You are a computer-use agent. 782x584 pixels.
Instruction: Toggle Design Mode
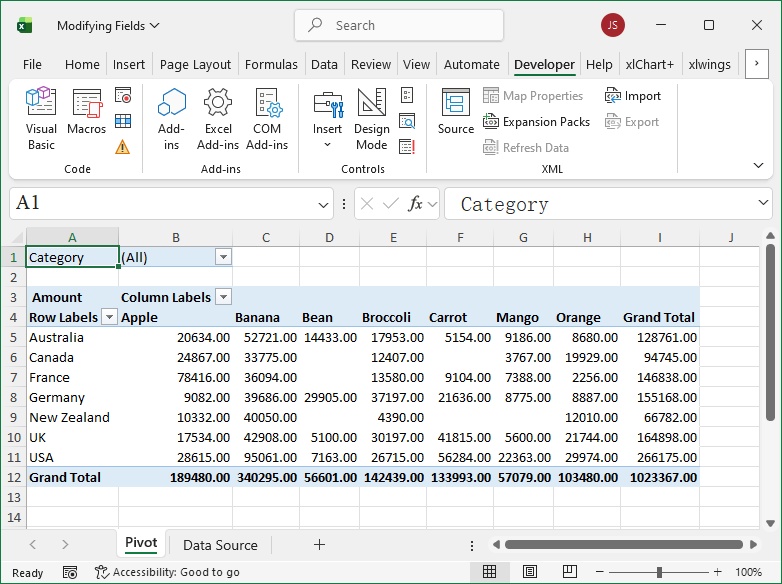pos(372,119)
